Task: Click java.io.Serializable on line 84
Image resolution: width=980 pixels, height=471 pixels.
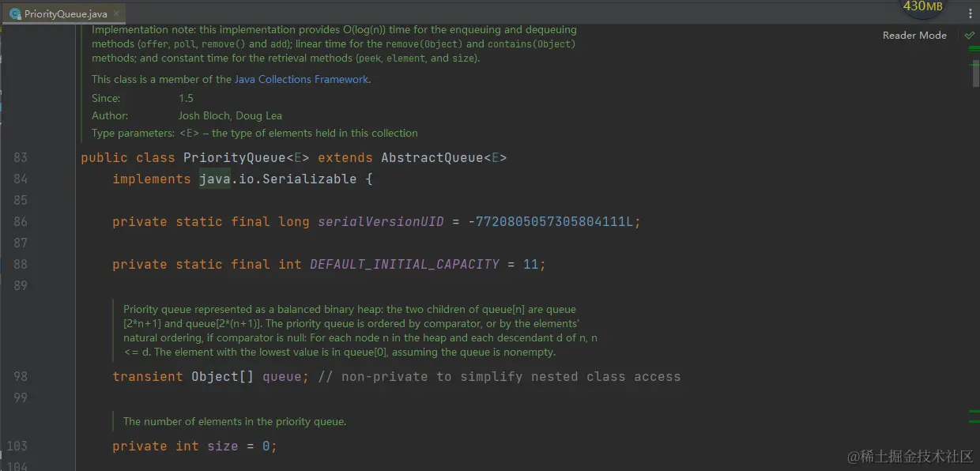Action: (x=278, y=179)
